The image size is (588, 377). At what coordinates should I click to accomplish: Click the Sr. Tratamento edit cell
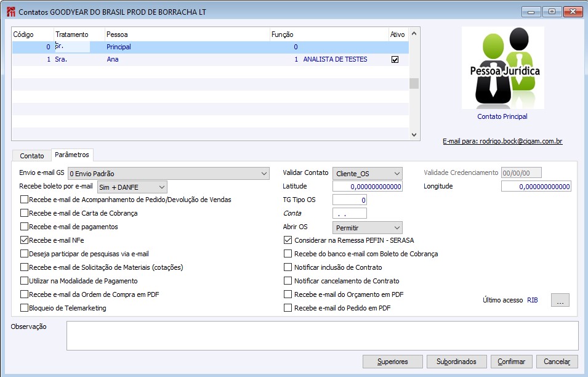click(72, 47)
